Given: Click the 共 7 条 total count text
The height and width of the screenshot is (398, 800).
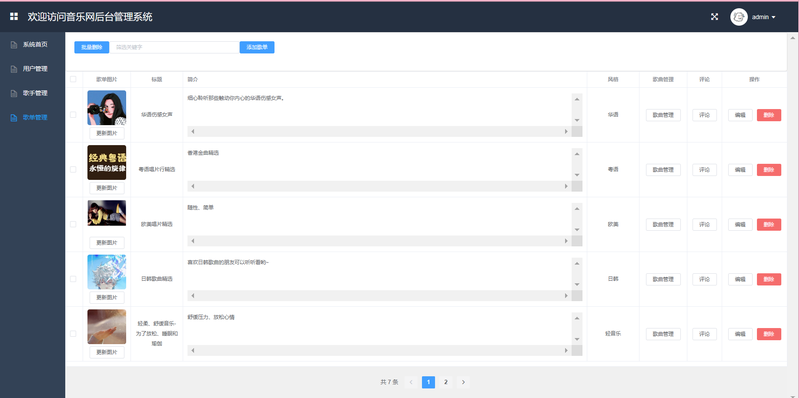Looking at the screenshot, I should click(x=389, y=382).
